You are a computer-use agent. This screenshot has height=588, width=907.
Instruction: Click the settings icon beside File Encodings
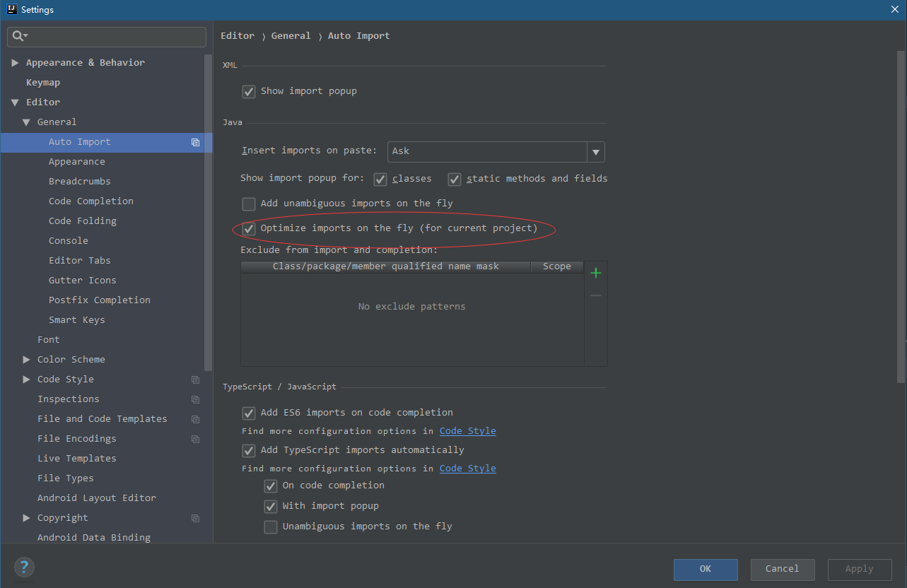[195, 439]
